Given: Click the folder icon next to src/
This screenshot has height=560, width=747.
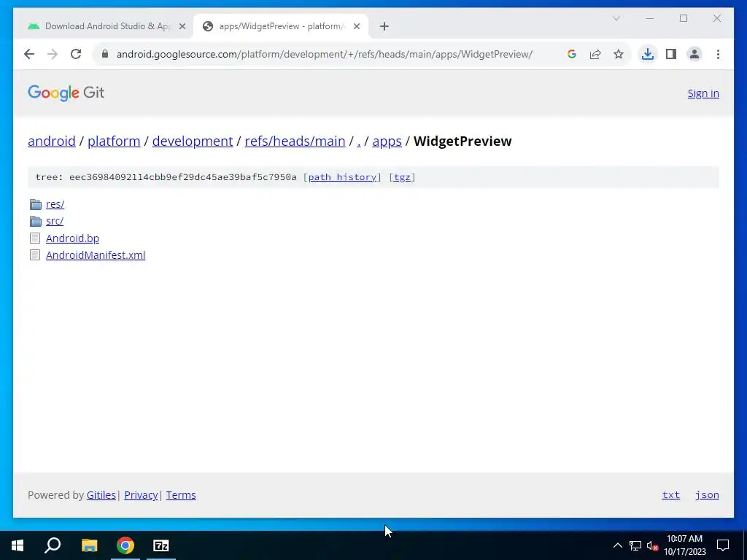Looking at the screenshot, I should click(x=36, y=222).
